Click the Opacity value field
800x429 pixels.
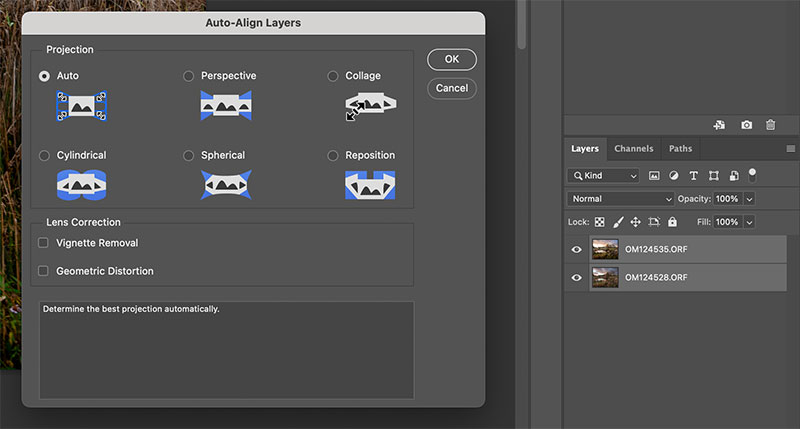[728, 199]
